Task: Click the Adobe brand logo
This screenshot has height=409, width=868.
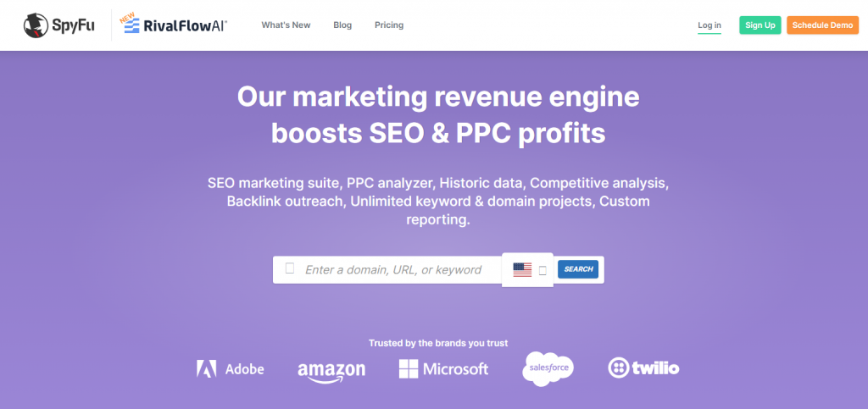Action: [x=230, y=368]
